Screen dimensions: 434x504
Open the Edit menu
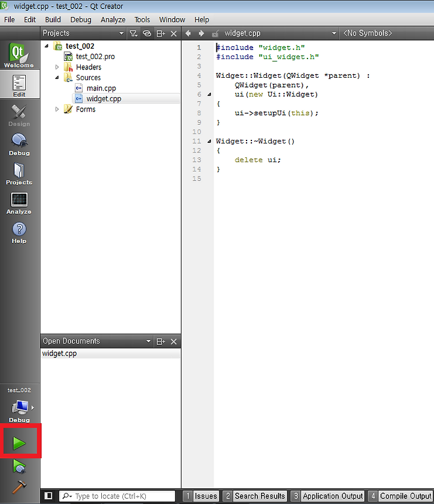click(30, 20)
